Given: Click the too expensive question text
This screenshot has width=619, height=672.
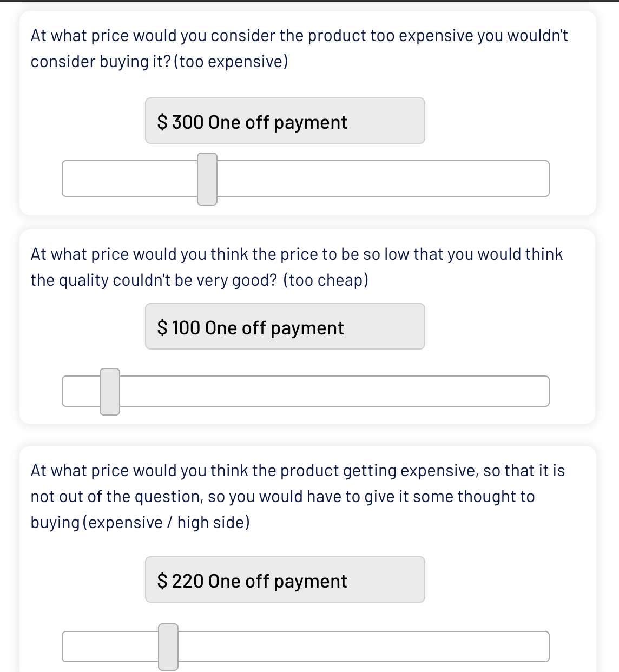Looking at the screenshot, I should pyautogui.click(x=299, y=49).
